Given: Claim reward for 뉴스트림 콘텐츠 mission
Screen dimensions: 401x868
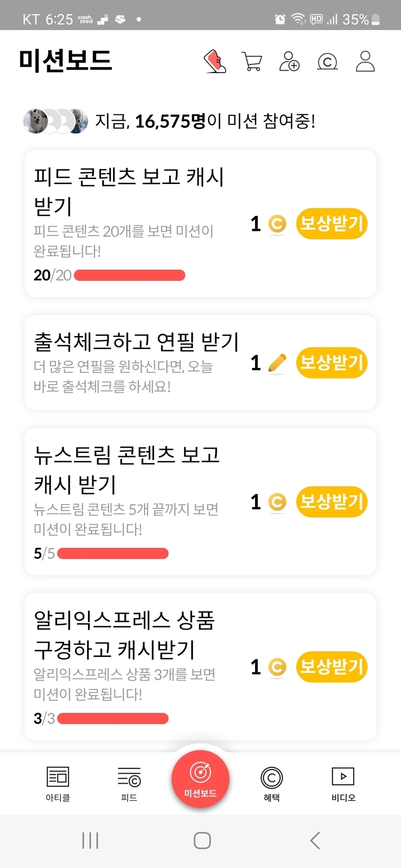Looking at the screenshot, I should 331,502.
